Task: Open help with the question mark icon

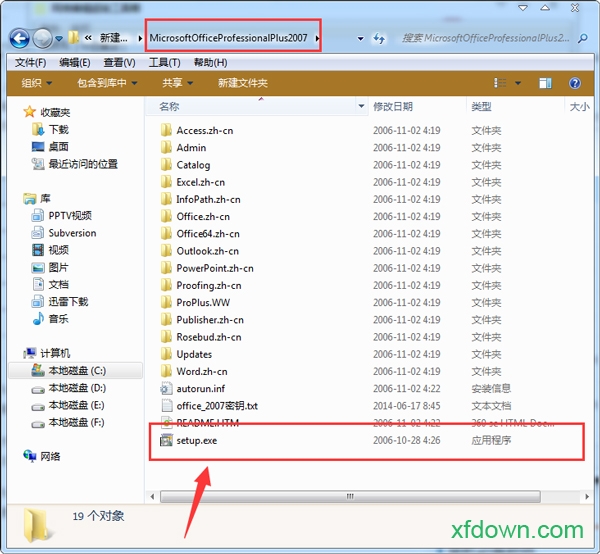Action: 575,83
